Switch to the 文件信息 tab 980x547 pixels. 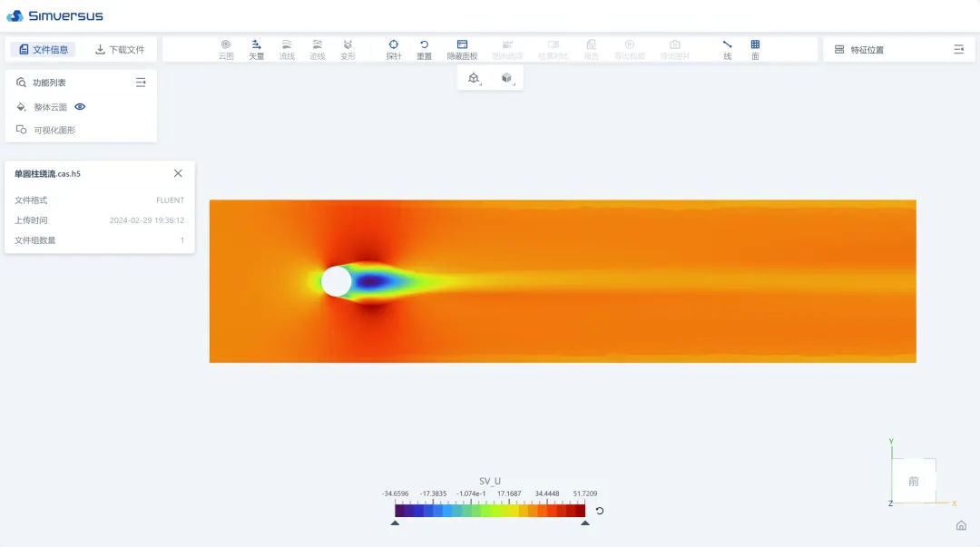[43, 50]
